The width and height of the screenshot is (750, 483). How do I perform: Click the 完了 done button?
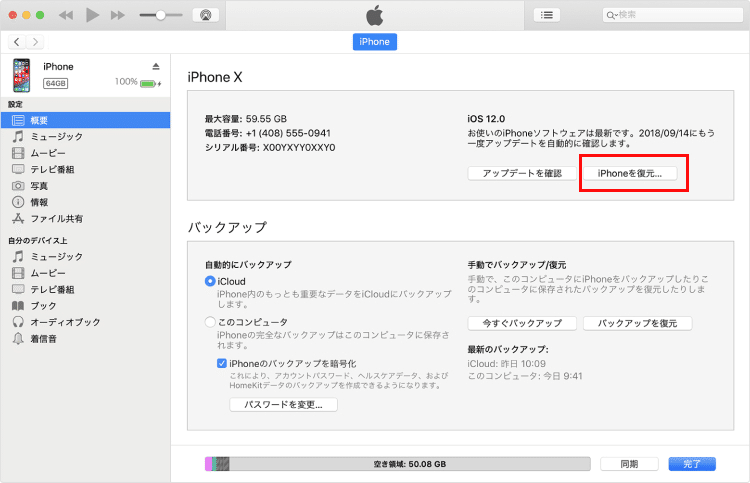coord(692,464)
